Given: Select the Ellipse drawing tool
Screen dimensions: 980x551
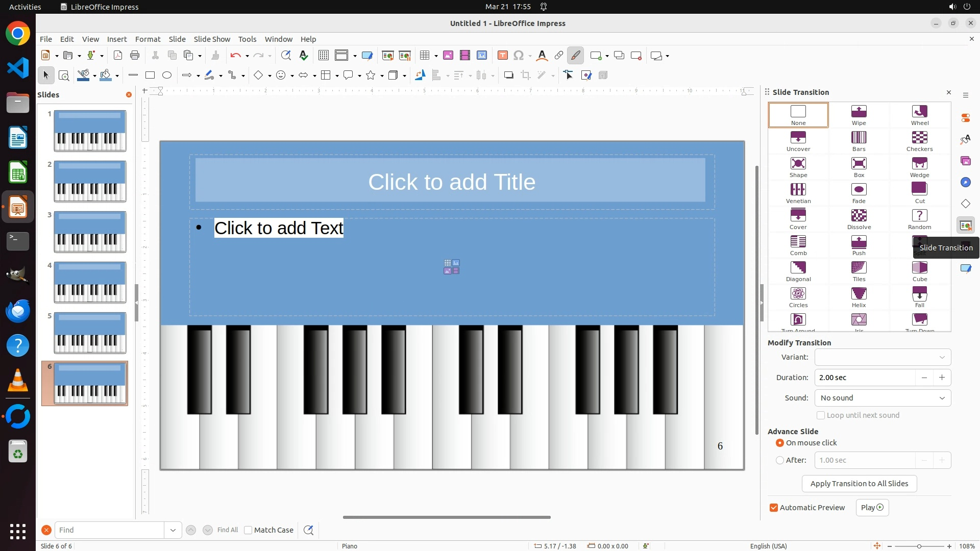Looking at the screenshot, I should pyautogui.click(x=167, y=76).
